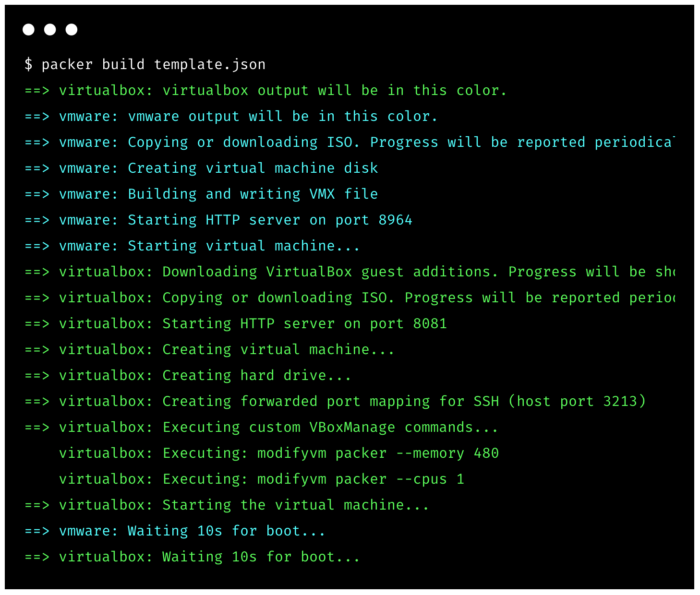
Task: Click "modifyvm packer --cpus 1" line
Action: (x=262, y=479)
